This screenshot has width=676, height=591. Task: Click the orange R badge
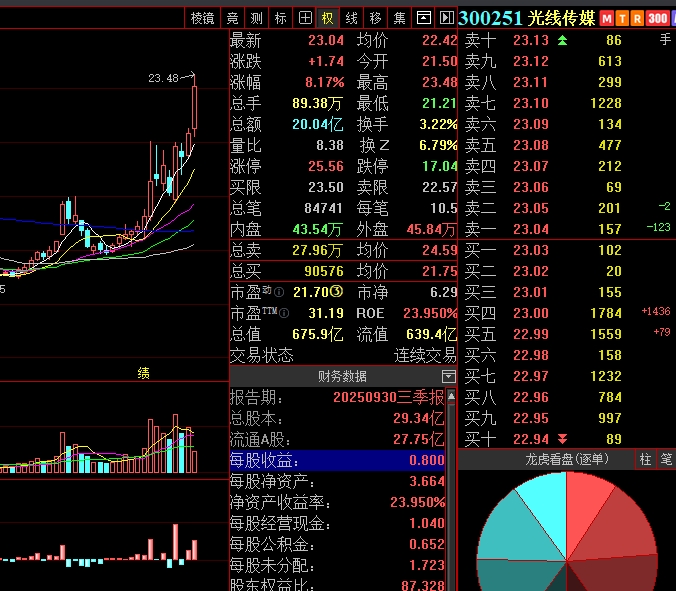pos(637,19)
